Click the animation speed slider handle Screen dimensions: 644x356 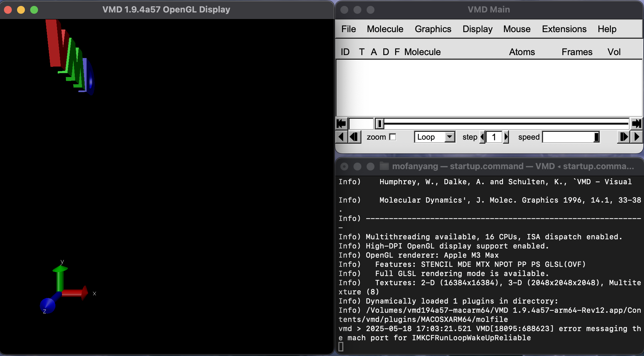(596, 137)
